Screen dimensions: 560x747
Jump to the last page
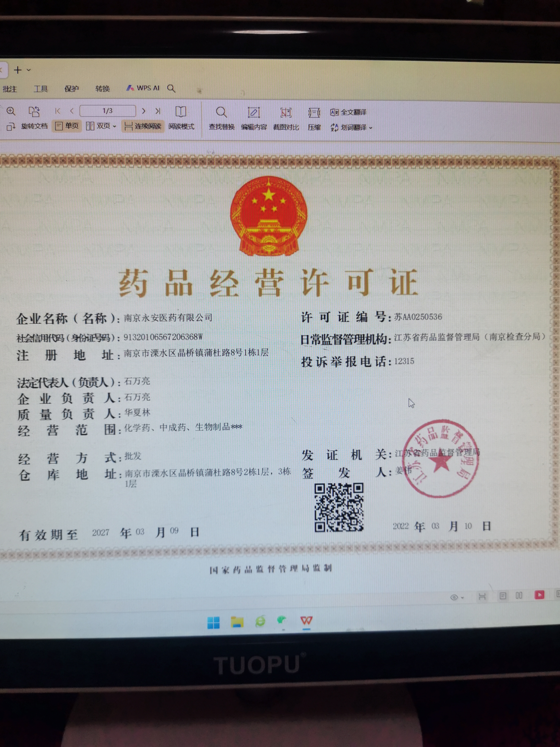point(158,111)
